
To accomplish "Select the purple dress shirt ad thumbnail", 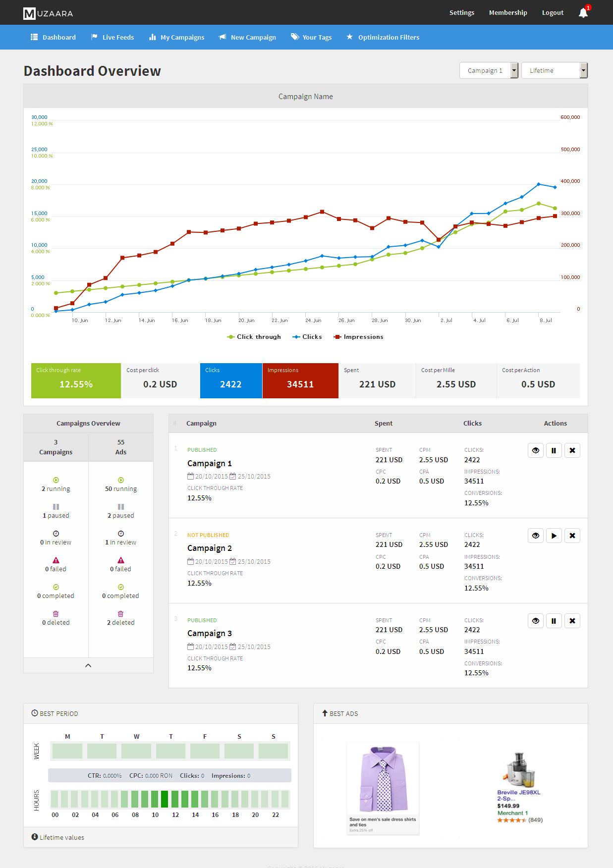I will (x=383, y=788).
